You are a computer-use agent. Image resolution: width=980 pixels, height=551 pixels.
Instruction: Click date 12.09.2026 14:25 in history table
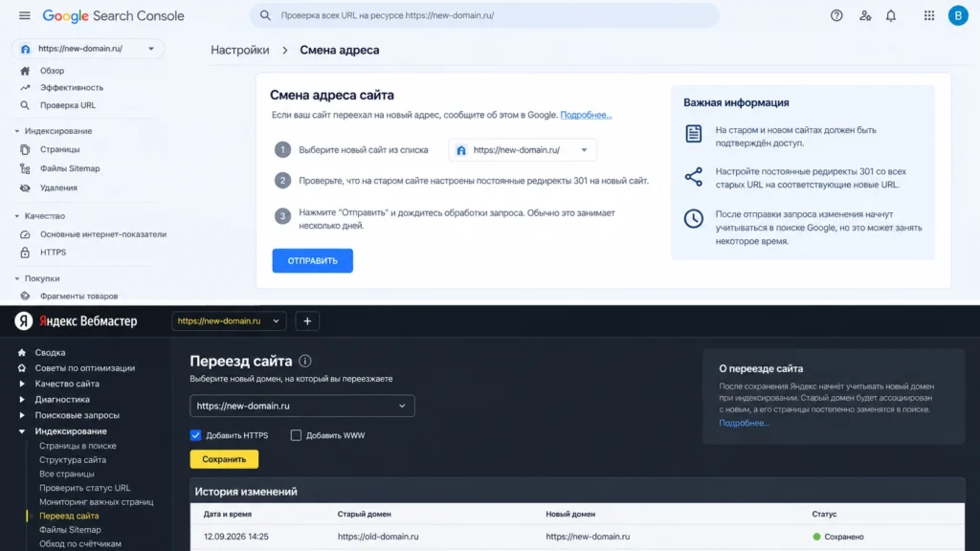(236, 537)
